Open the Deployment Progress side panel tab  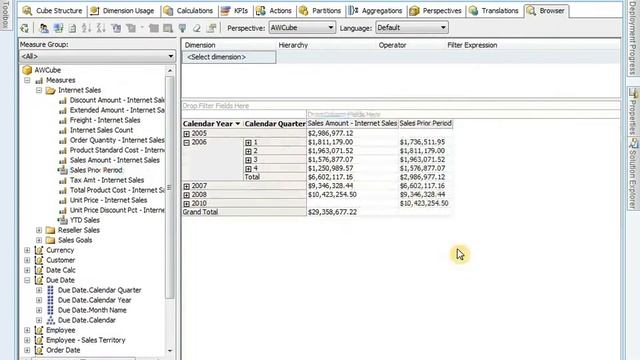[633, 38]
